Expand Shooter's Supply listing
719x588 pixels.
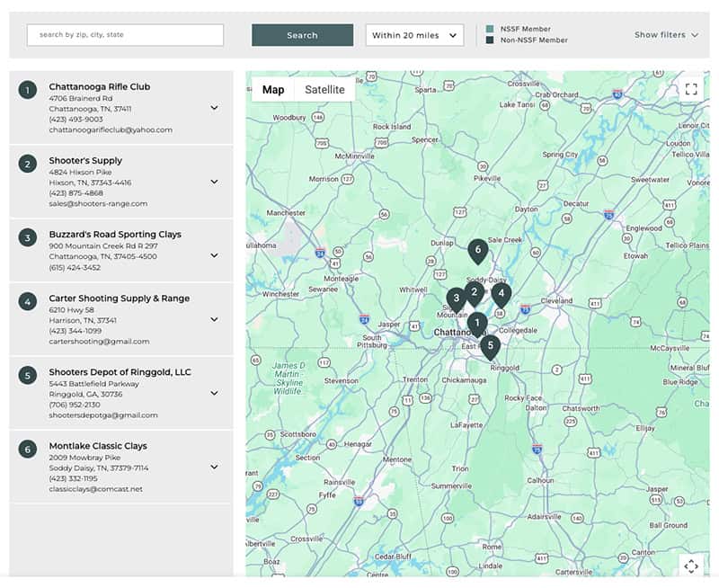(x=214, y=182)
